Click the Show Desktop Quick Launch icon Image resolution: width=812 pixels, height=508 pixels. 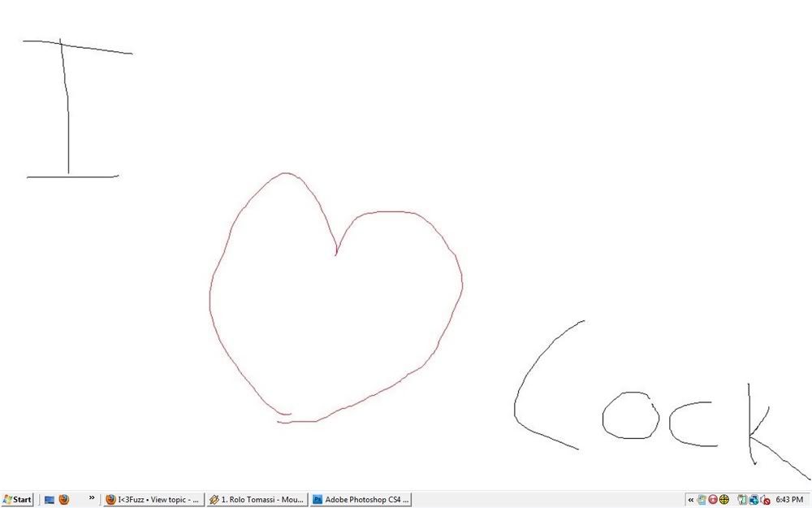[49, 500]
